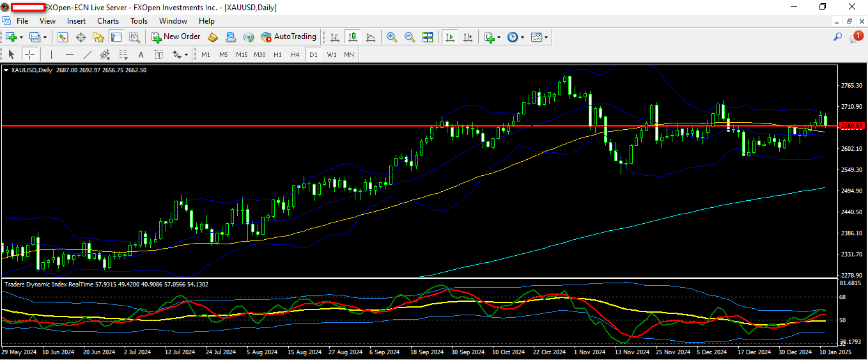
Task: Select the arrow cursor tool
Action: pyautogui.click(x=11, y=54)
